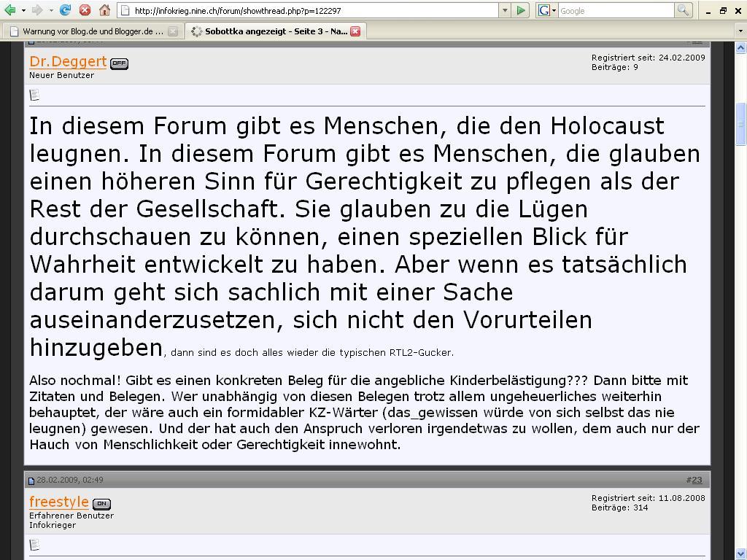
Task: Select the Sobottka angezeigt tab
Action: point(275,31)
